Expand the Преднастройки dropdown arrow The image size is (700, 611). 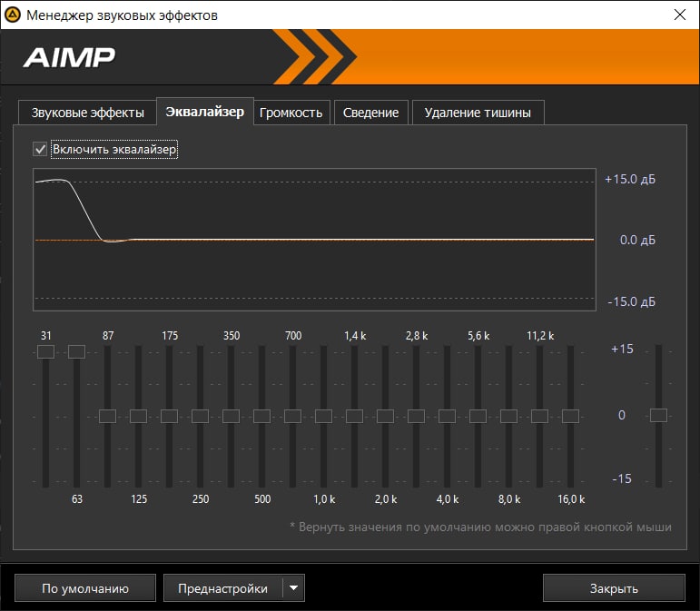pyautogui.click(x=294, y=588)
